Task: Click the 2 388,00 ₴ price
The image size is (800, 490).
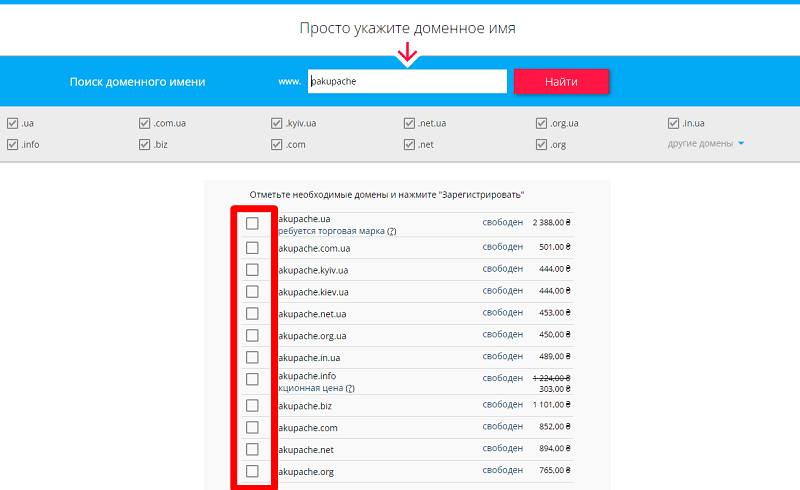Action: click(552, 223)
